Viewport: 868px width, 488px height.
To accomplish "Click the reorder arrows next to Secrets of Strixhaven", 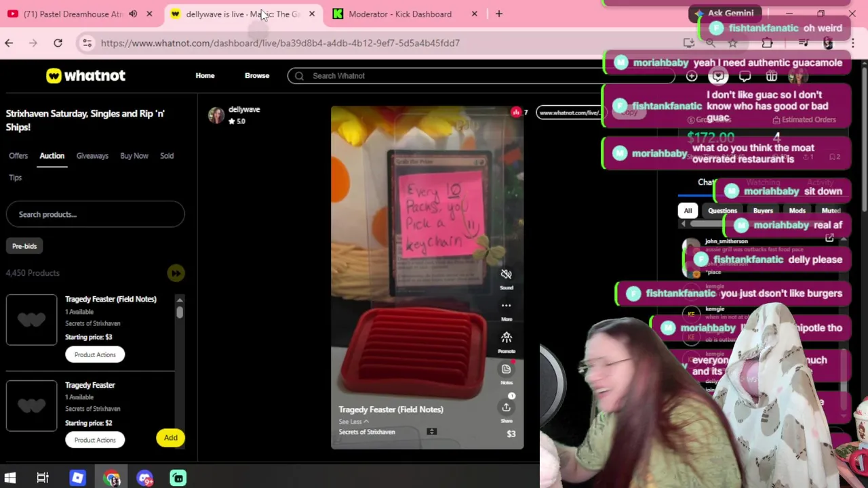I will 431,432.
